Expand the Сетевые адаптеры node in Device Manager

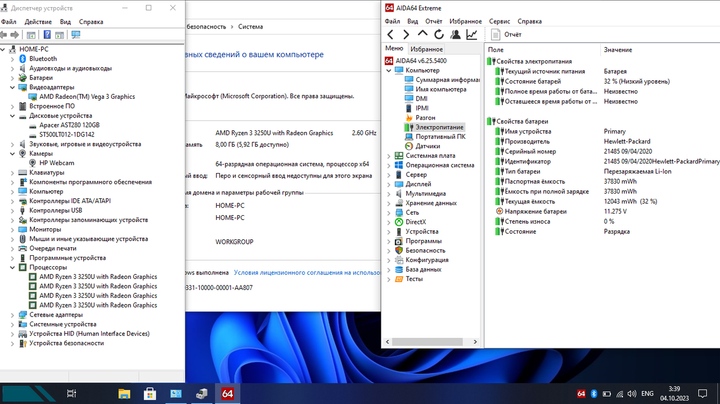point(12,314)
